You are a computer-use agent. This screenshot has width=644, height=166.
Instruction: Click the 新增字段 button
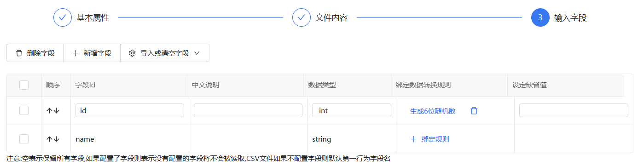92,53
